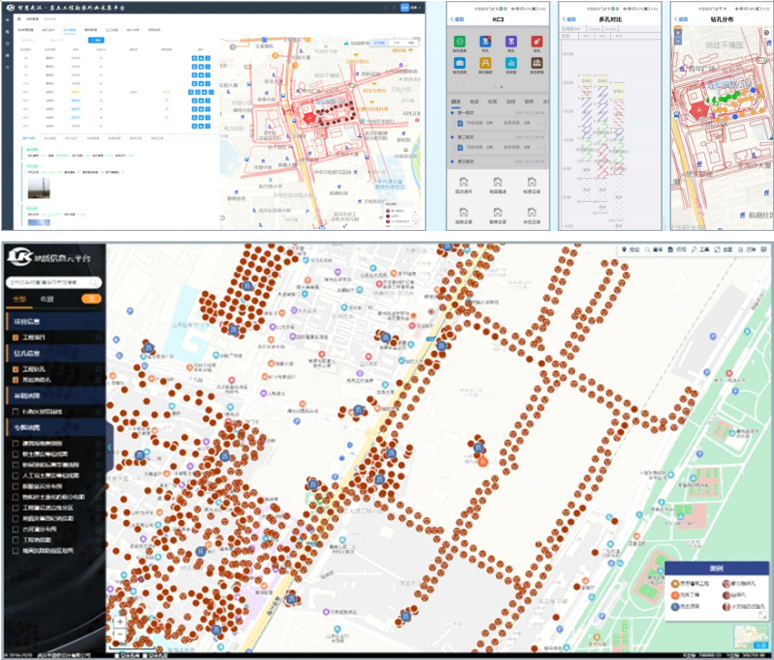Screen dimensions: 774x660
Task: Tap 返回 back link on the 钻孔分布 screen
Action: [x=683, y=18]
